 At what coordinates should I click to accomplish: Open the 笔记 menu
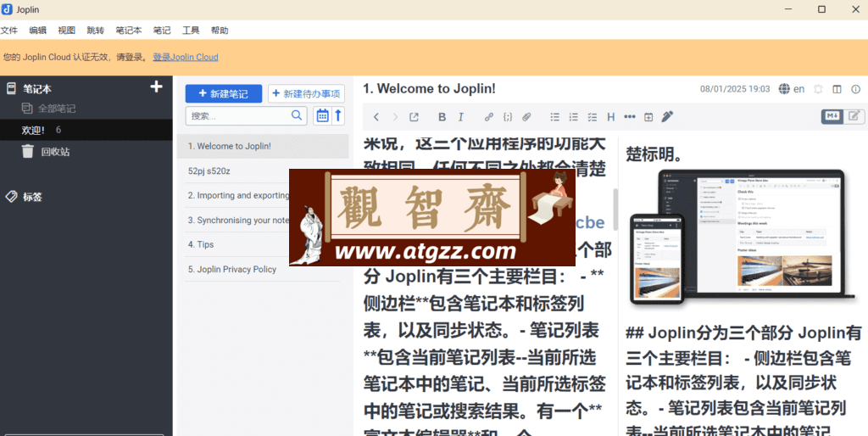tap(162, 31)
